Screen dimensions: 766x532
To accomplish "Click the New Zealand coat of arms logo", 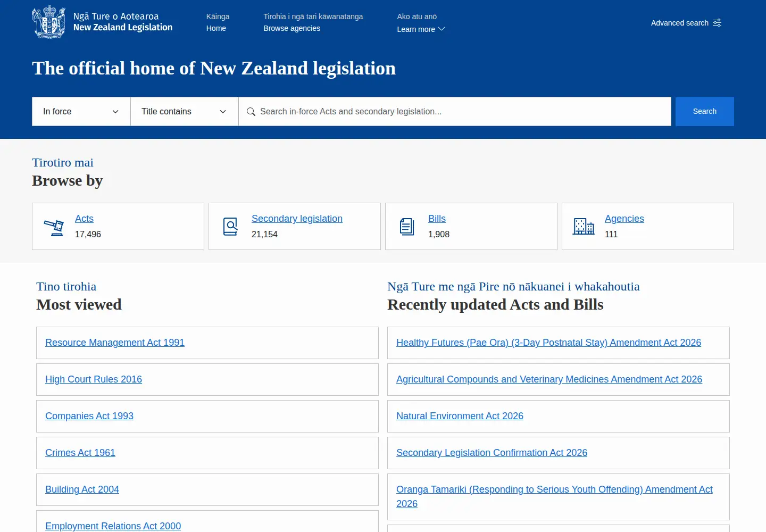I will pos(49,22).
